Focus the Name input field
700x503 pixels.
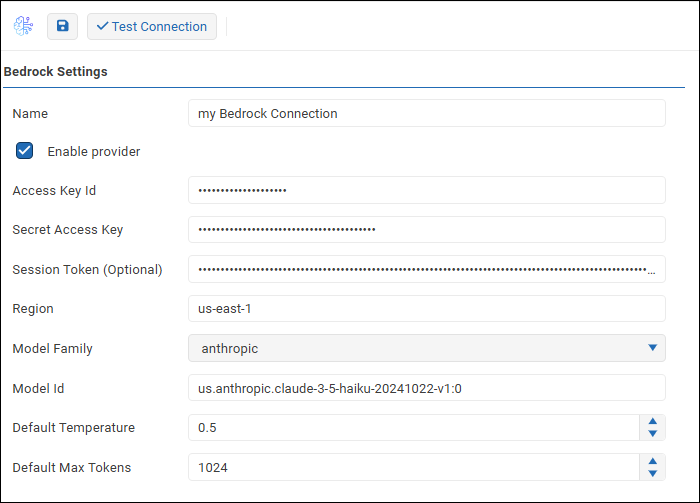coord(426,113)
